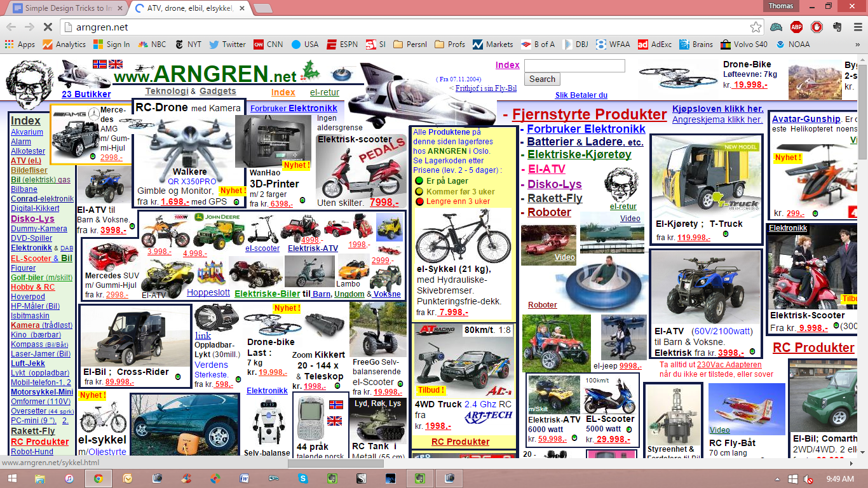Expand the Profs bookmarks folder
The height and width of the screenshot is (488, 868).
[450, 44]
